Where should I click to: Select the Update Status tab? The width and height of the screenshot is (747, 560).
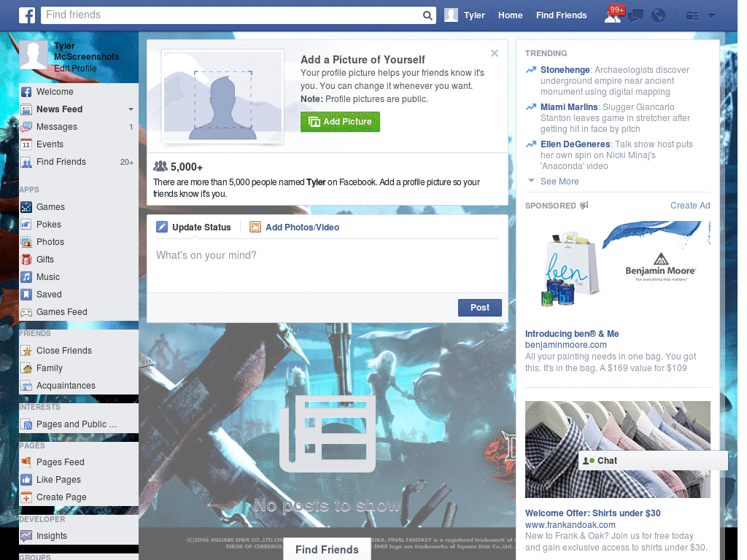click(x=194, y=227)
